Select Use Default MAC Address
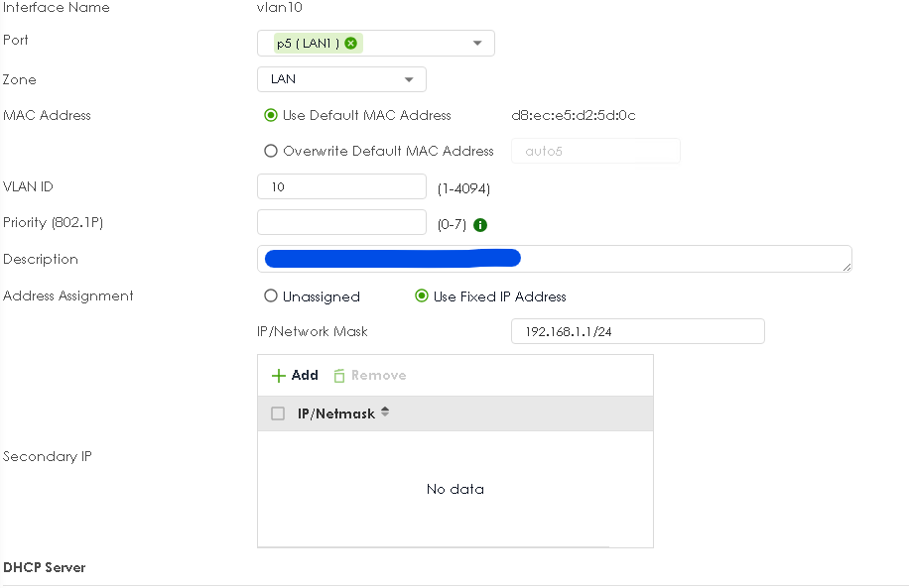The height and width of the screenshot is (588, 909). click(270, 115)
